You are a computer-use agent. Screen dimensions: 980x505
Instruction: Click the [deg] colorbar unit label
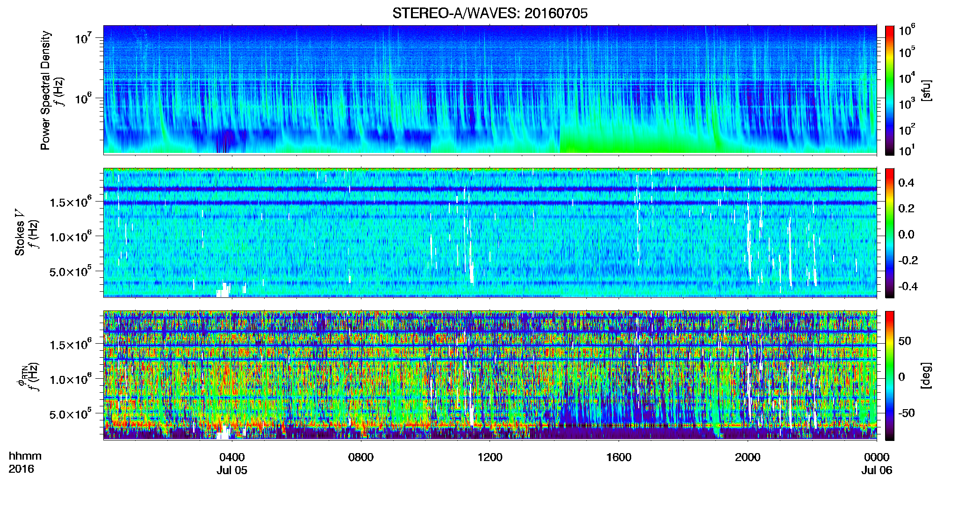click(x=926, y=375)
